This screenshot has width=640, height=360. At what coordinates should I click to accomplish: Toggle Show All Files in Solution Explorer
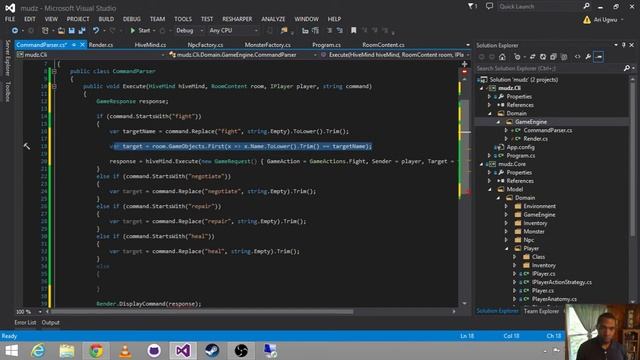coord(564,57)
